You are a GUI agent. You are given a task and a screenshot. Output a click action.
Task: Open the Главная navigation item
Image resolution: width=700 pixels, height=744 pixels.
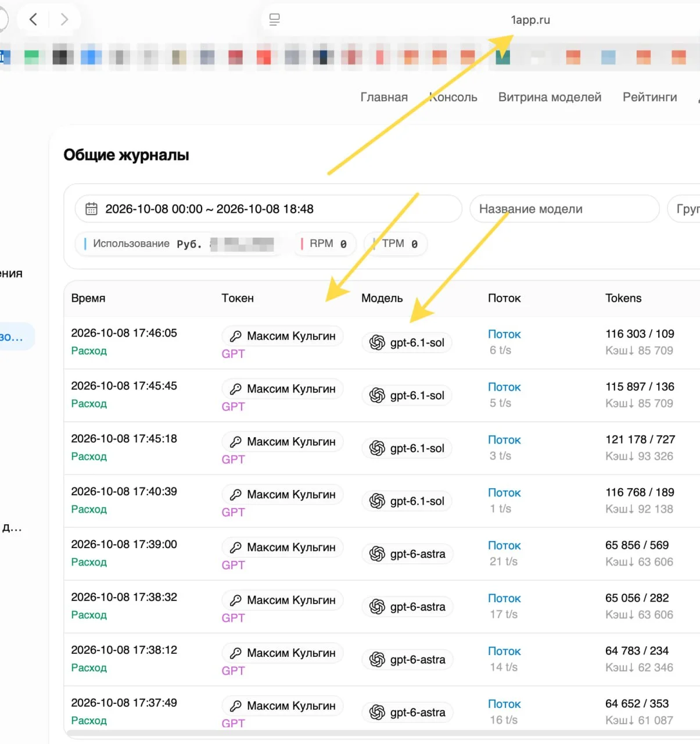click(384, 97)
